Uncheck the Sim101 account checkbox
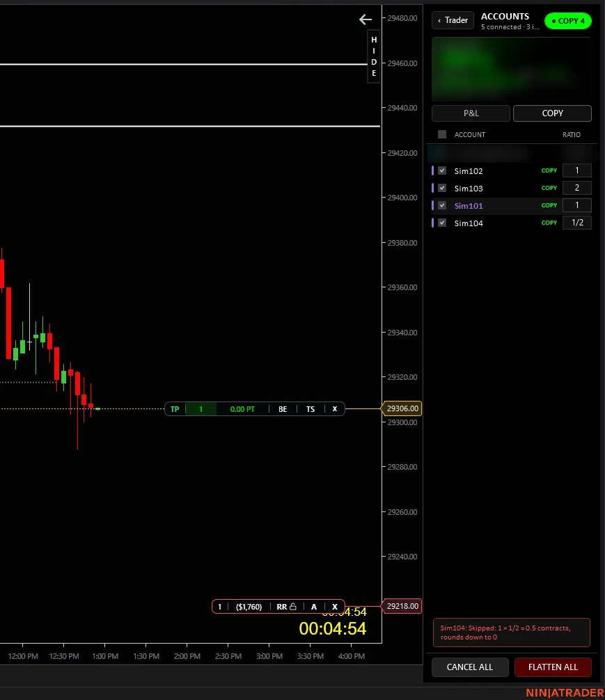Image resolution: width=605 pixels, height=700 pixels. [442, 205]
